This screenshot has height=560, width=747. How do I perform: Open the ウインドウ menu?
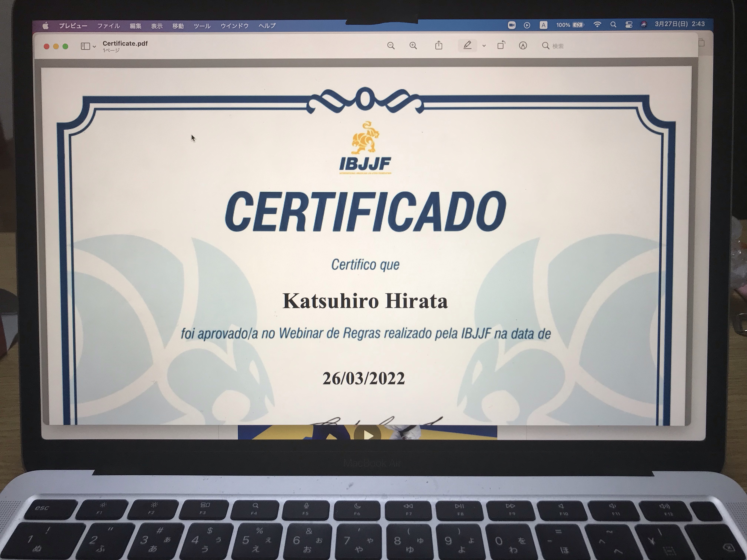(234, 26)
